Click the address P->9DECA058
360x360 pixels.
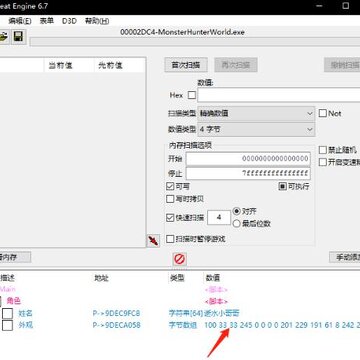point(116,325)
